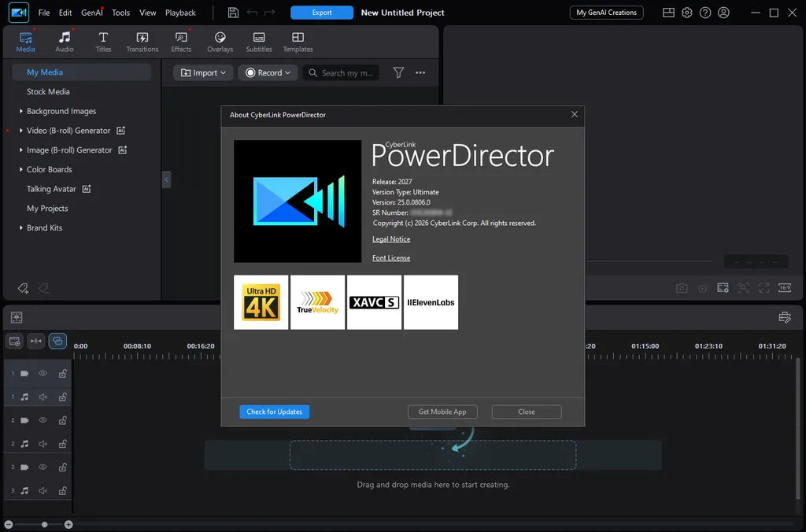Open the Media room tab
This screenshot has width=806, height=532.
[25, 42]
